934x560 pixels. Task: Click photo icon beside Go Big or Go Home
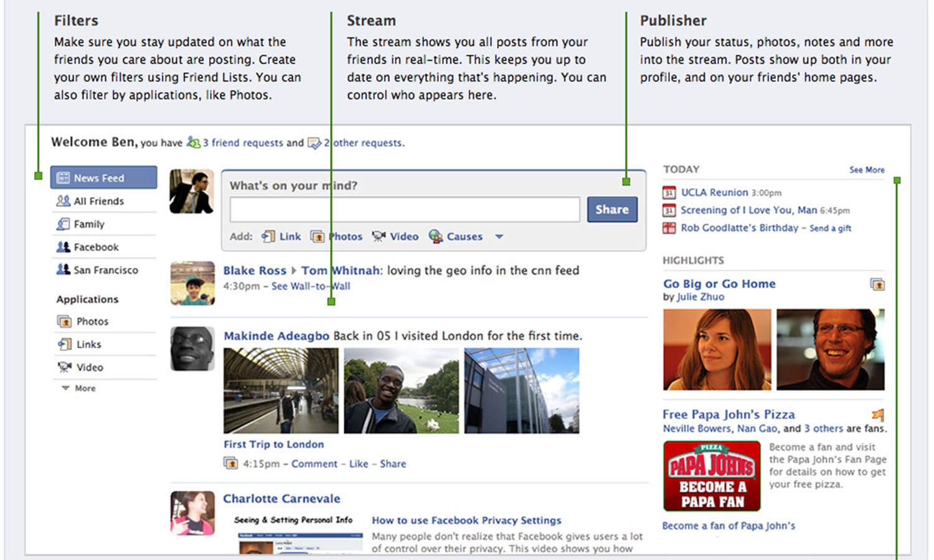point(877,284)
